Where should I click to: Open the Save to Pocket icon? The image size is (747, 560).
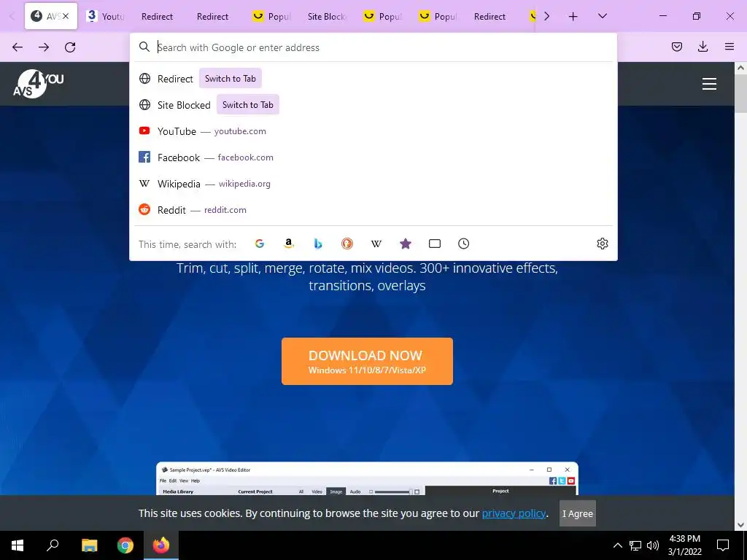[677, 47]
